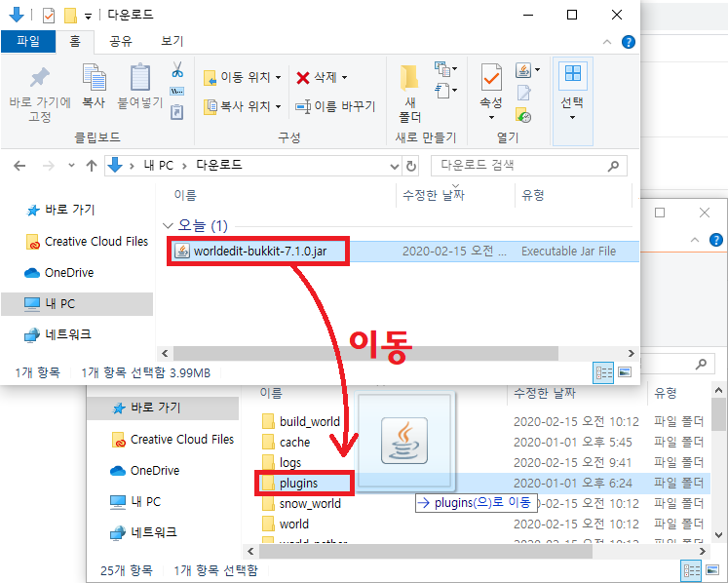Click the Paste (붙여넣기) icon

[139, 77]
